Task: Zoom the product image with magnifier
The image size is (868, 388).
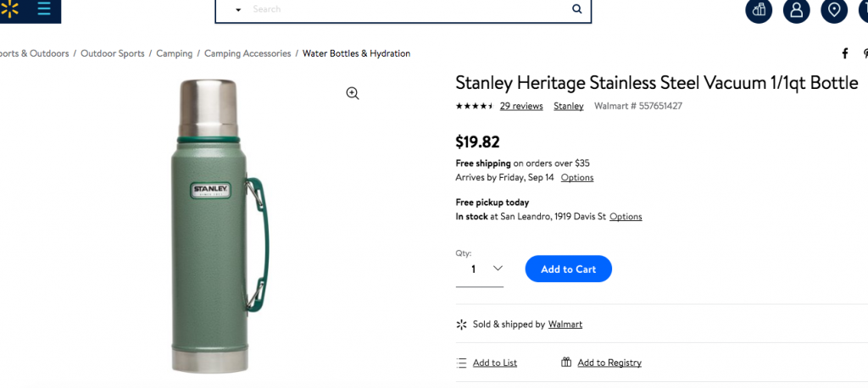Action: tap(353, 93)
